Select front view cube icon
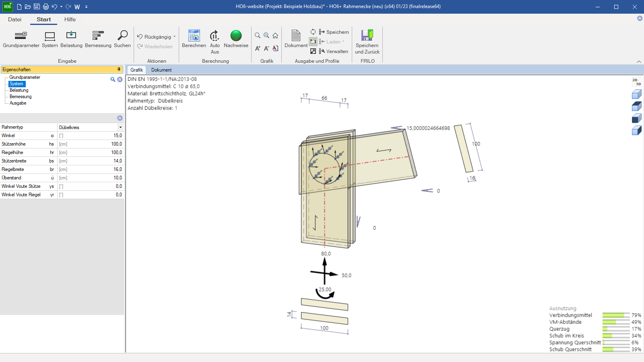 (636, 118)
